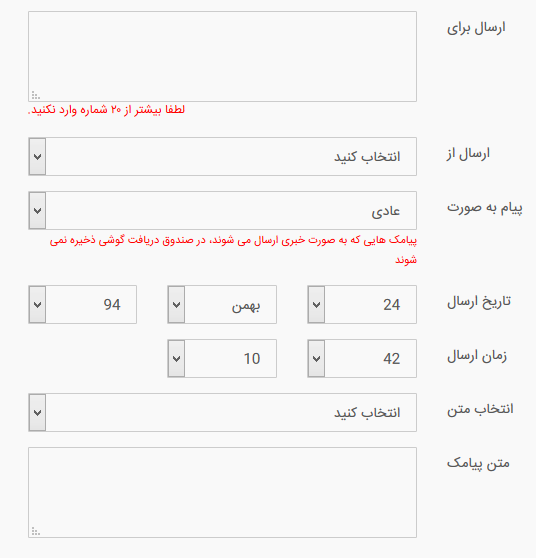
Task: Click the arrow of 'ارسال از' select box
Action: (x=37, y=157)
